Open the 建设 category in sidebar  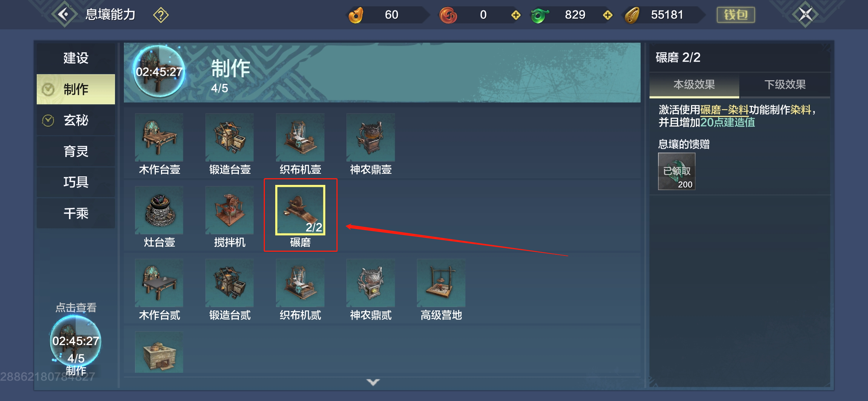[76, 58]
